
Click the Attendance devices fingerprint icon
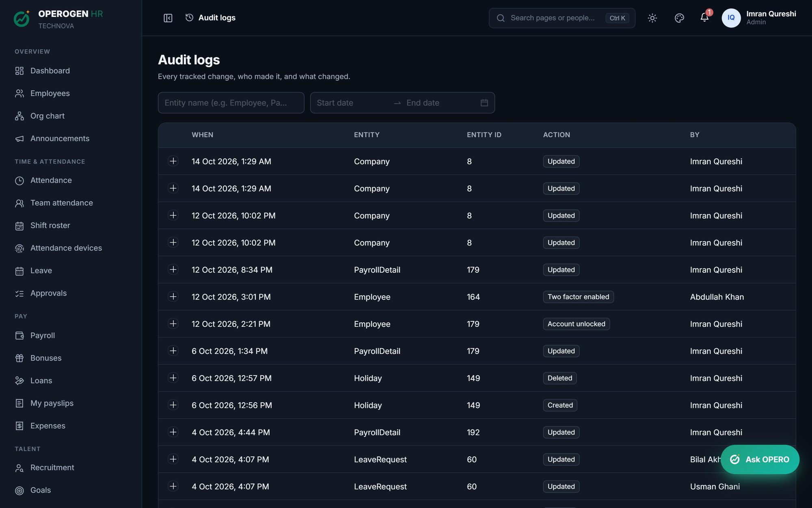19,248
